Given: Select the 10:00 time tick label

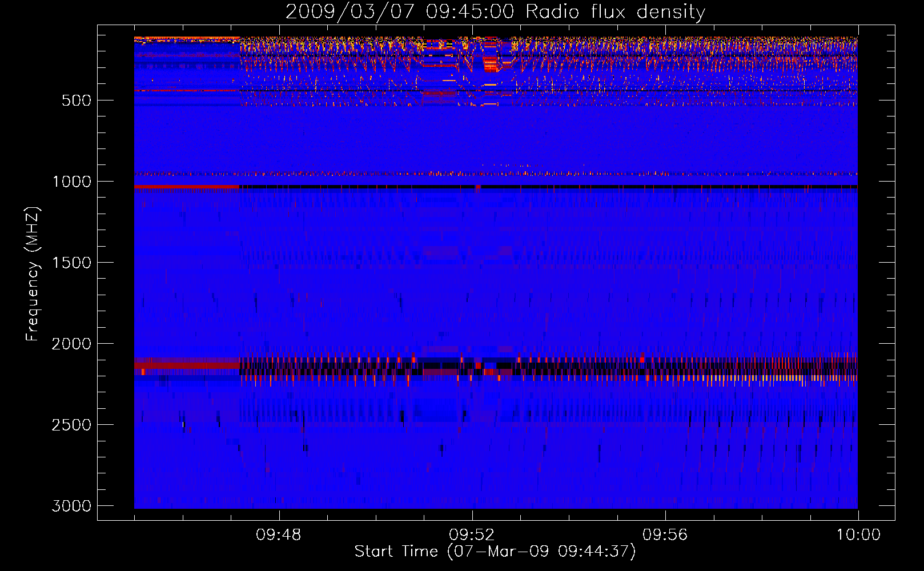Looking at the screenshot, I should pyautogui.click(x=858, y=535).
